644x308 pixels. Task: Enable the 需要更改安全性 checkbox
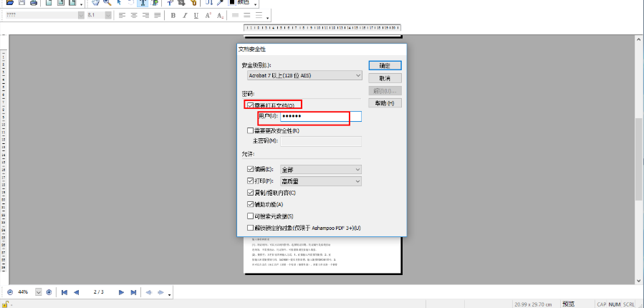(250, 130)
